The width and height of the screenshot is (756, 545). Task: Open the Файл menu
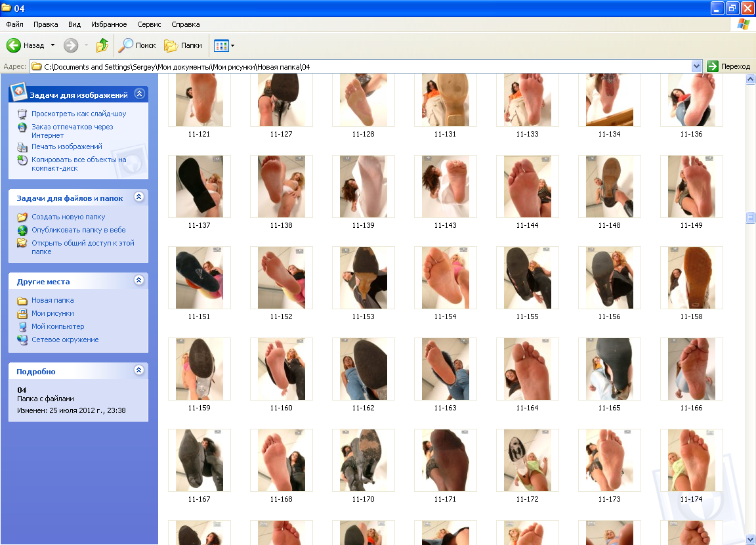pos(14,24)
